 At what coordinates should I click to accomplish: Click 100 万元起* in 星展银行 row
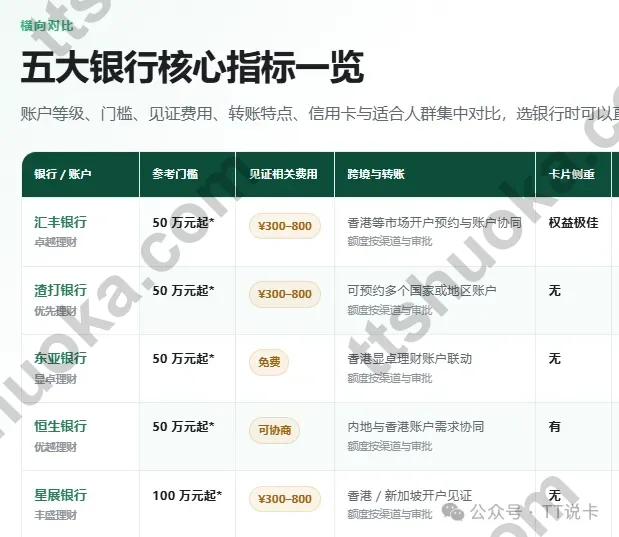coord(187,495)
